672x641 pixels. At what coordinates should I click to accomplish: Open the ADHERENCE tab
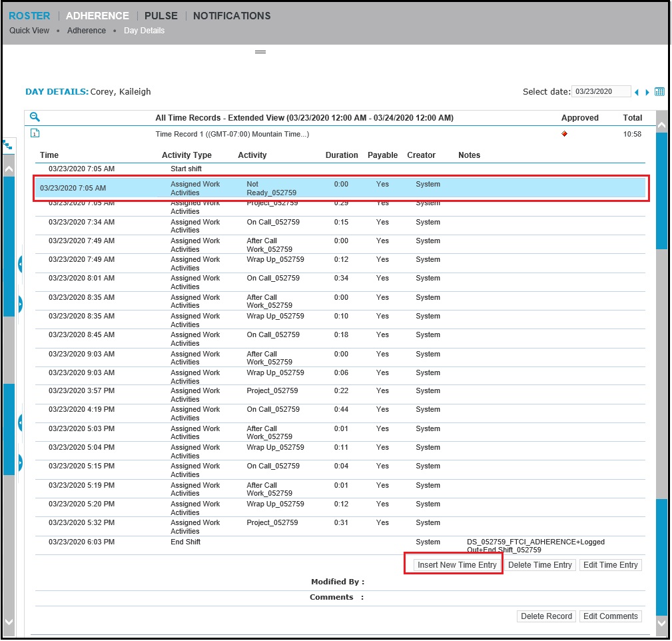pyautogui.click(x=97, y=16)
